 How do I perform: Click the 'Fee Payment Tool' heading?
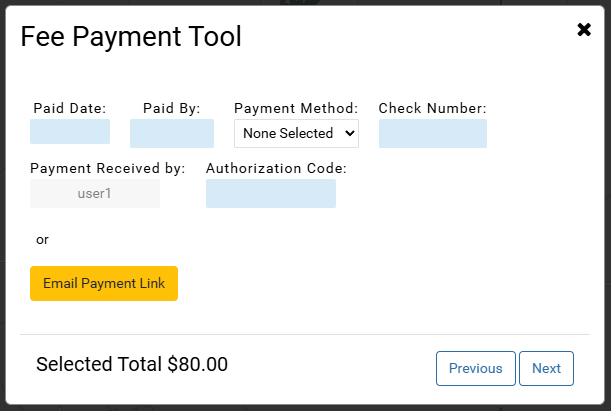point(131,38)
